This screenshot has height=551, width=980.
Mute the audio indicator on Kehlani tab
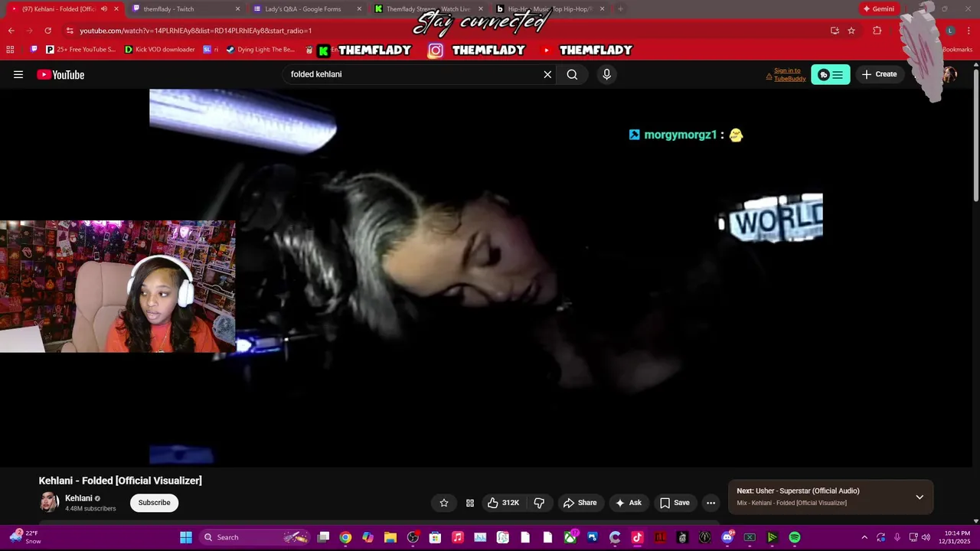coord(104,9)
